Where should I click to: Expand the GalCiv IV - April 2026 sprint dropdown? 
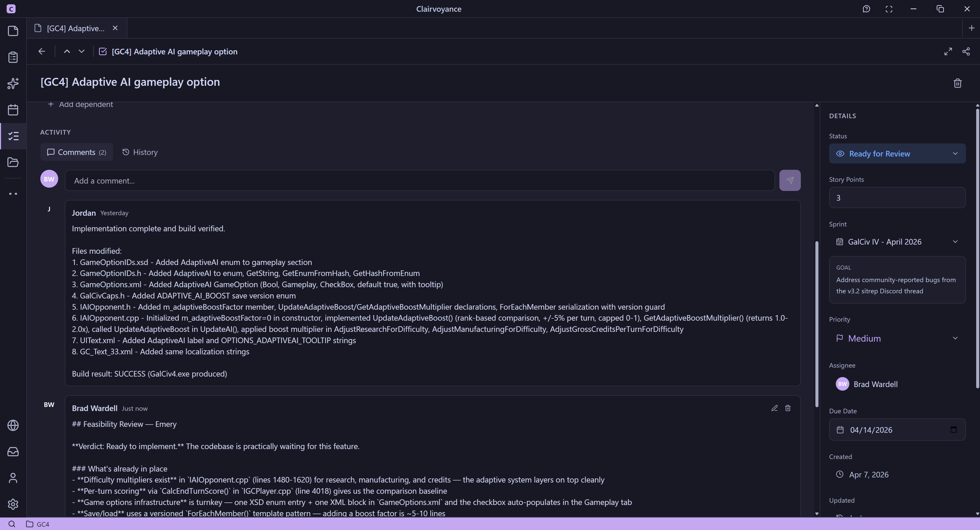pyautogui.click(x=897, y=242)
